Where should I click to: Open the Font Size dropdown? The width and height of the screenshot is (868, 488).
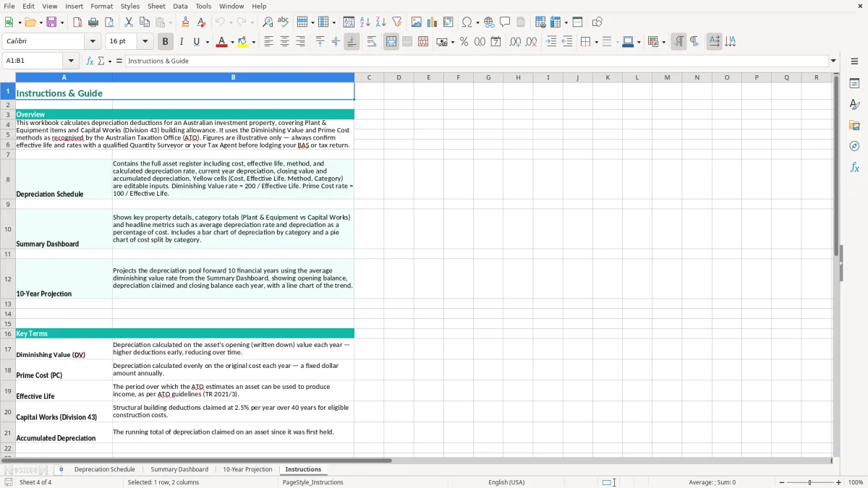[x=145, y=42]
